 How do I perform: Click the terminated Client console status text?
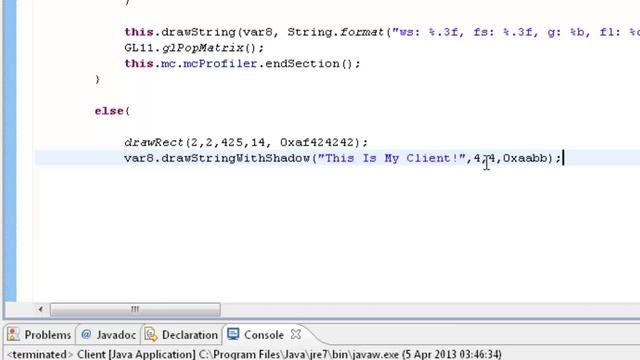254,354
